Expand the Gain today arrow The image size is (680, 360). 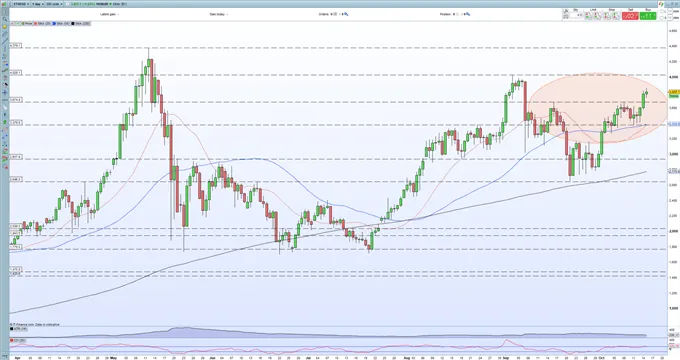pos(227,14)
